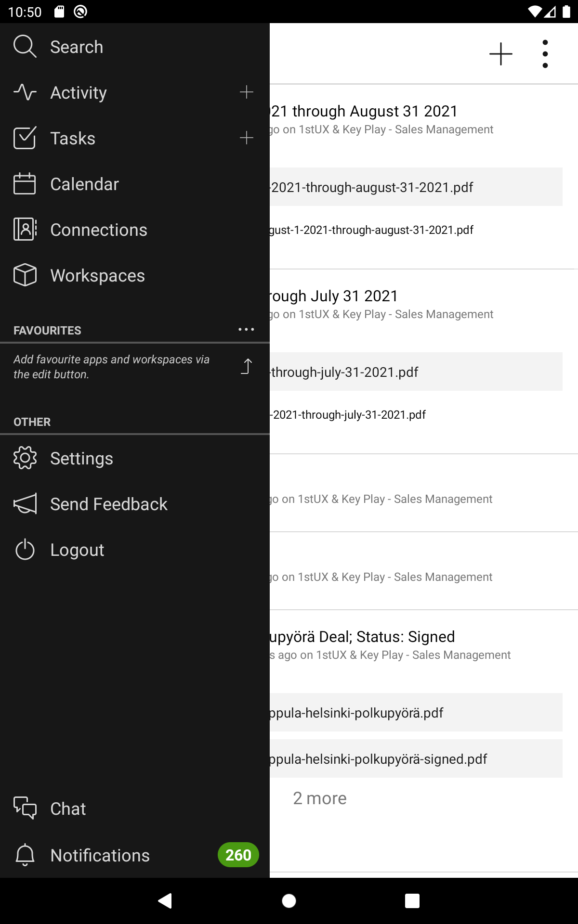
Task: Open the Chat section
Action: 68,808
